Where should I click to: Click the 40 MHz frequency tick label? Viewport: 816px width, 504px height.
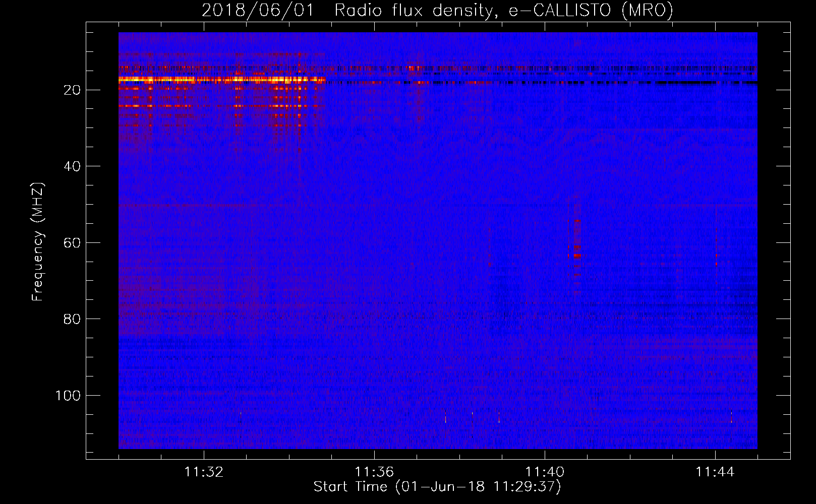72,166
